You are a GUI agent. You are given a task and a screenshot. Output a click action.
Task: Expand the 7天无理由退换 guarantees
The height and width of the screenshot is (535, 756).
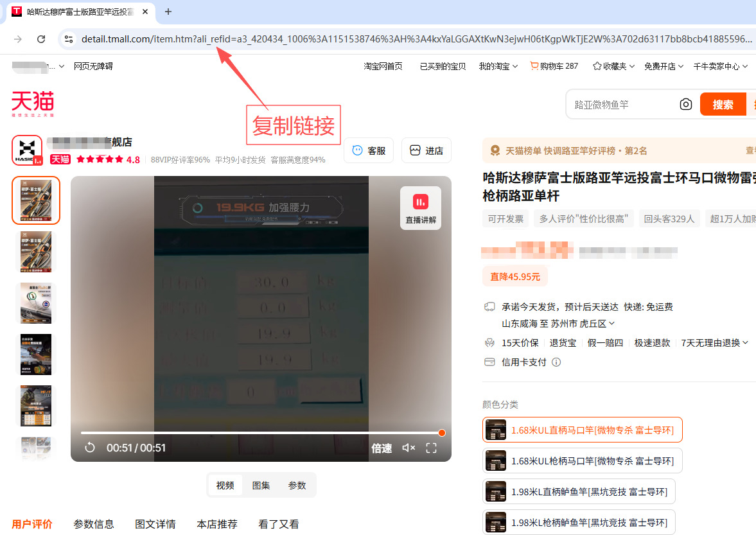point(714,343)
